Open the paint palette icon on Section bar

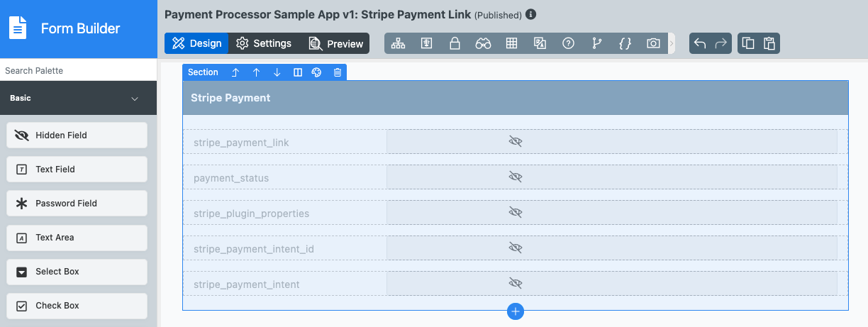pos(317,72)
